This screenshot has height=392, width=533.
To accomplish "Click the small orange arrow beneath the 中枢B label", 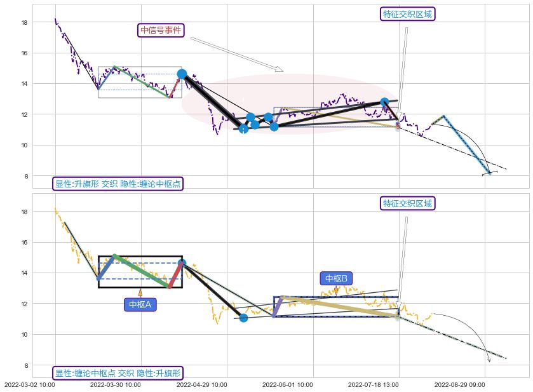I will pyautogui.click(x=336, y=291).
